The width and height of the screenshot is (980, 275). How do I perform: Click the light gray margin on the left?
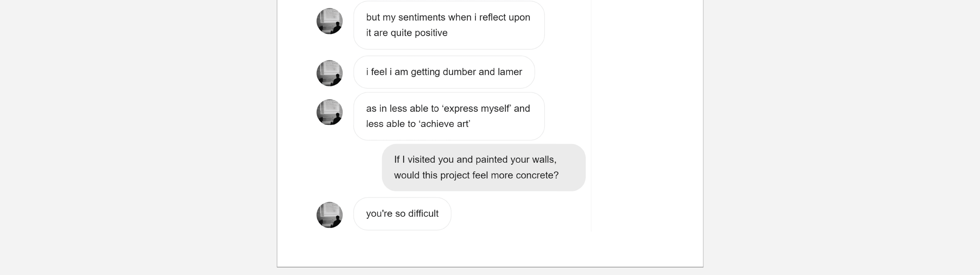[x=137, y=137]
